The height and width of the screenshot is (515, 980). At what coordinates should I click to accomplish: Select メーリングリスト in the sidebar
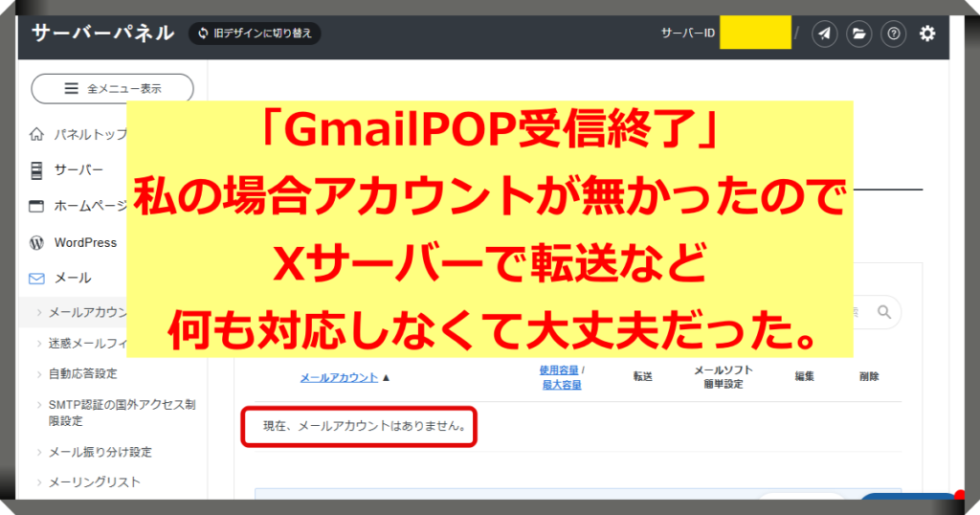(x=95, y=481)
